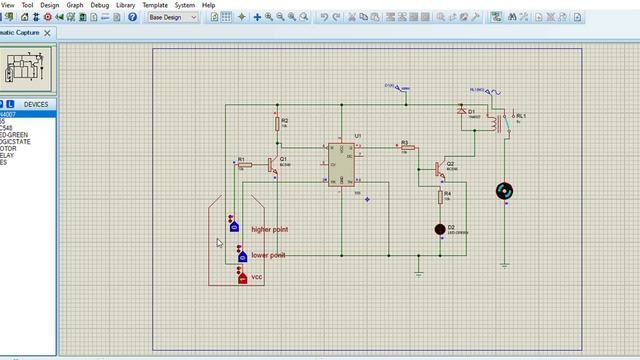Open the Graph menu
The height and width of the screenshot is (360, 640).
tap(75, 5)
